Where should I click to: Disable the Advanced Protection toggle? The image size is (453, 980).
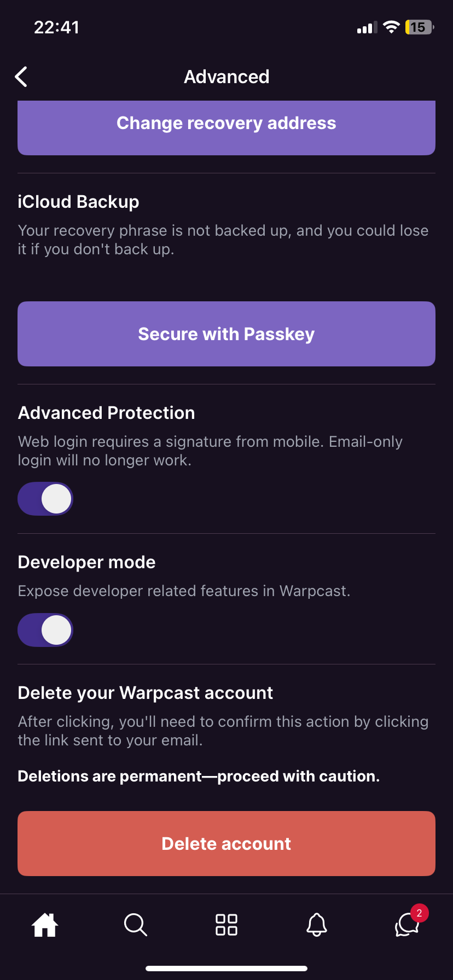pyautogui.click(x=45, y=498)
